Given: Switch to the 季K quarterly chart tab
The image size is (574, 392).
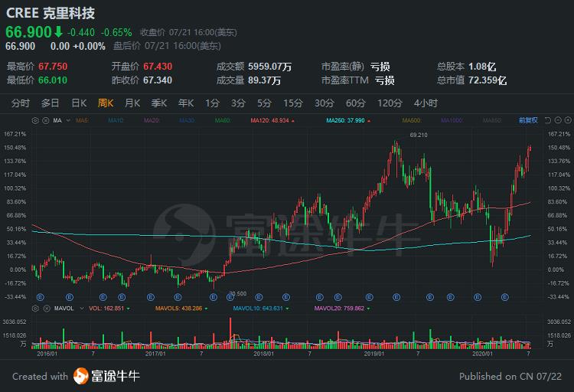Looking at the screenshot, I should pyautogui.click(x=159, y=103).
